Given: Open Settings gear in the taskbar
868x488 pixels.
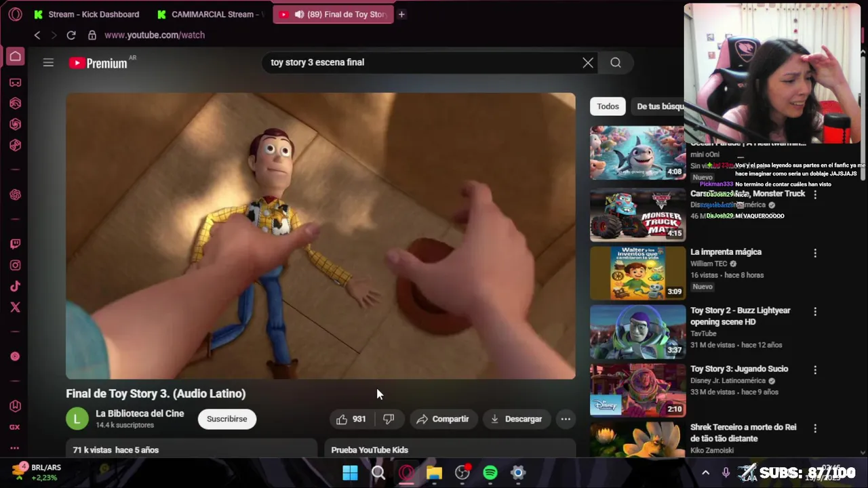Looking at the screenshot, I should pyautogui.click(x=518, y=473).
